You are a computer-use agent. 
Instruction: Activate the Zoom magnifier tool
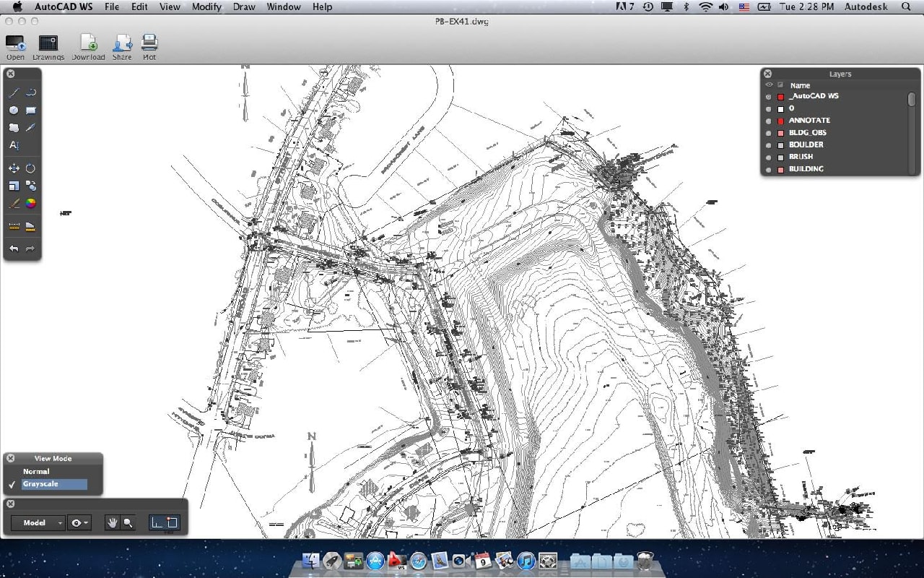click(127, 522)
